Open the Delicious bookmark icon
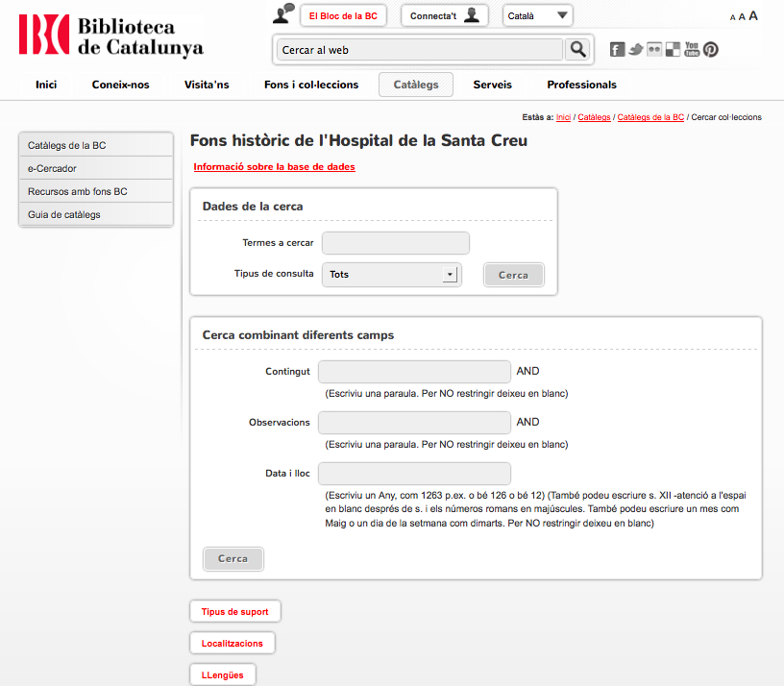Image resolution: width=784 pixels, height=686 pixels. point(673,50)
